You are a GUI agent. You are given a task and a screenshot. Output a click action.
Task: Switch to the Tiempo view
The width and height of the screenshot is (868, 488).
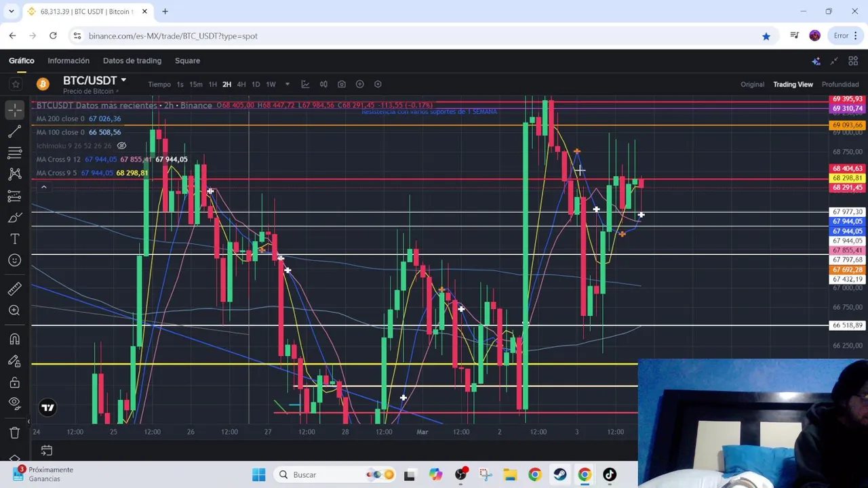(x=159, y=84)
